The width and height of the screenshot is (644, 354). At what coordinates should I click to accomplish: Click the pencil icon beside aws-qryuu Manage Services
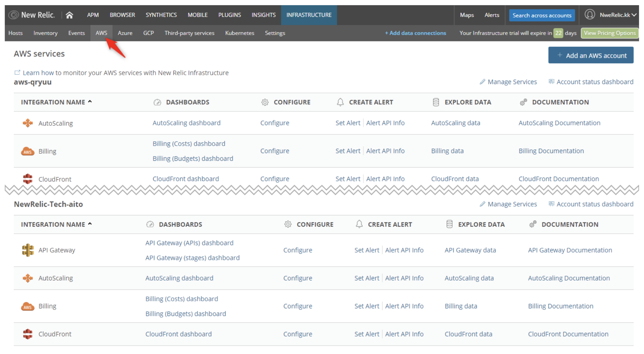point(483,82)
